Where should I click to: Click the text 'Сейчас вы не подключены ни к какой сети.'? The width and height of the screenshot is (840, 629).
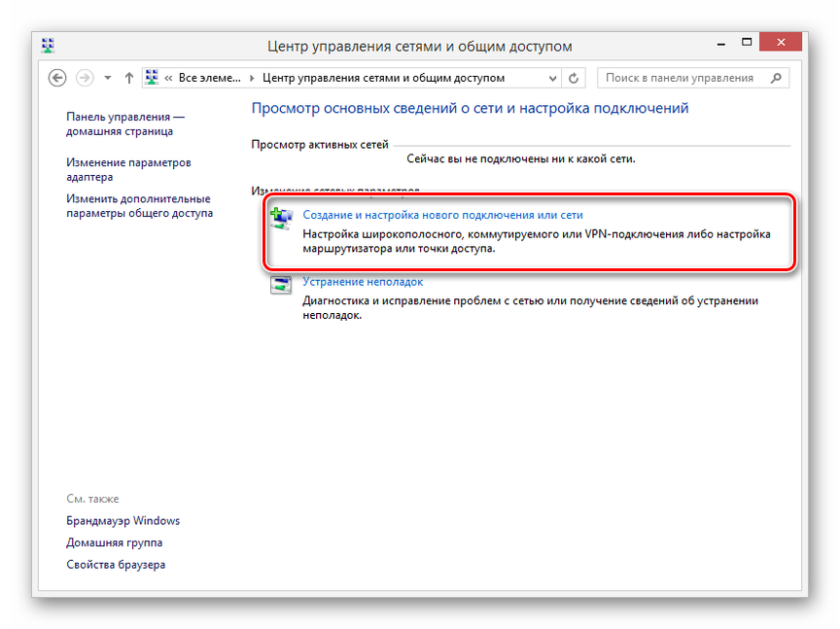(521, 159)
